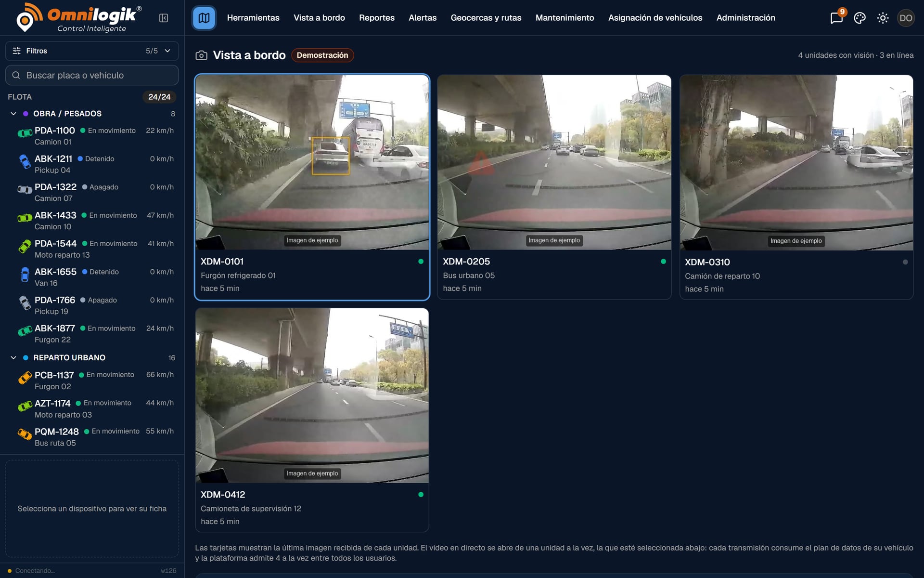This screenshot has height=578, width=924.
Task: Open the Geocercas y rutas menu
Action: coord(486,18)
